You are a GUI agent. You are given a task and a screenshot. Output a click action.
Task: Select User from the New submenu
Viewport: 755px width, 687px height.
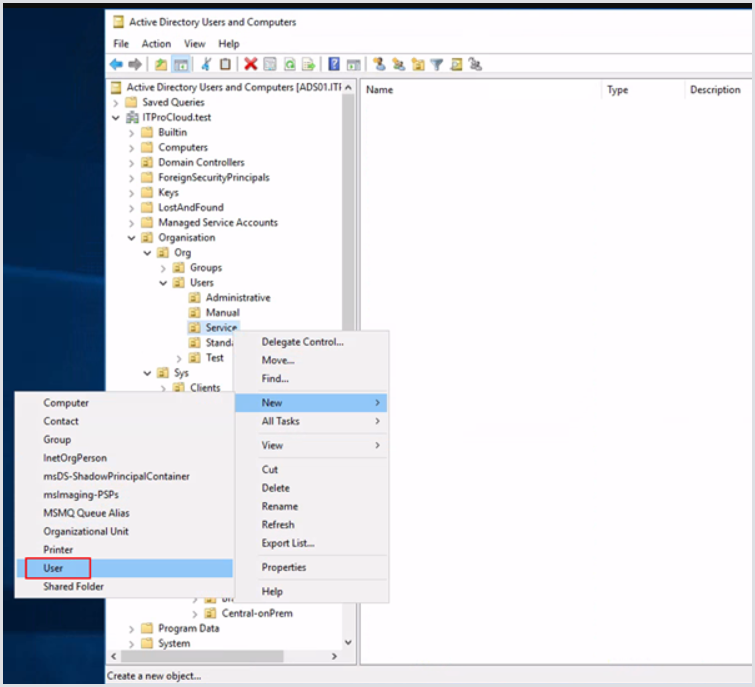tap(53, 568)
